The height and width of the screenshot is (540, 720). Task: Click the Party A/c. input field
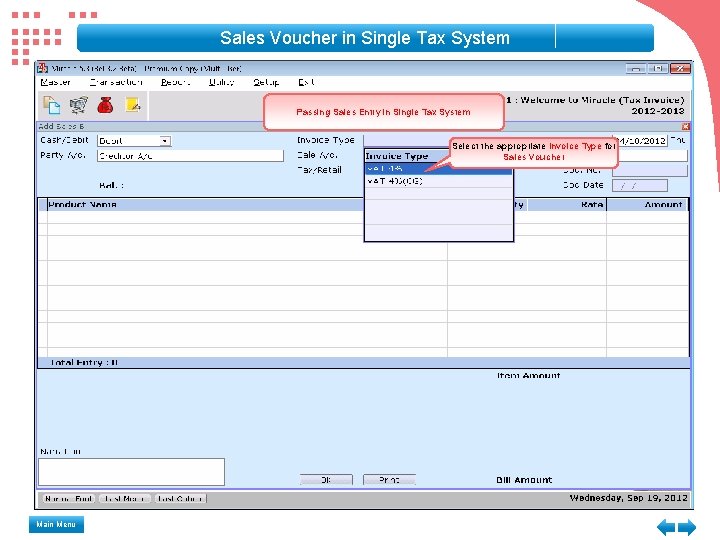tap(190, 156)
